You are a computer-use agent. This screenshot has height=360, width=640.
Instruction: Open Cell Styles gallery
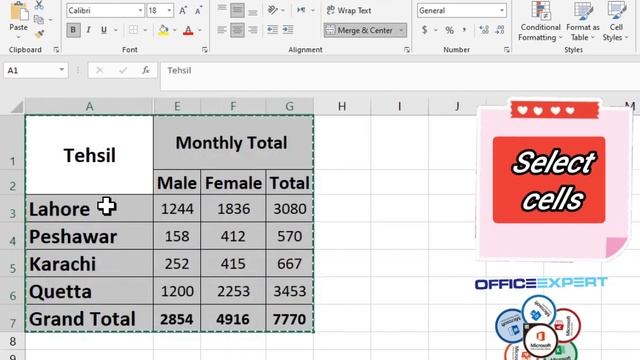coord(616,22)
